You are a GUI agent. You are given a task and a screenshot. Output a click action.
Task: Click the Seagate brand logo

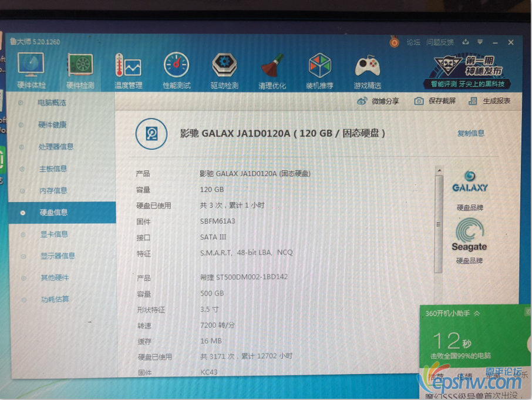[469, 235]
